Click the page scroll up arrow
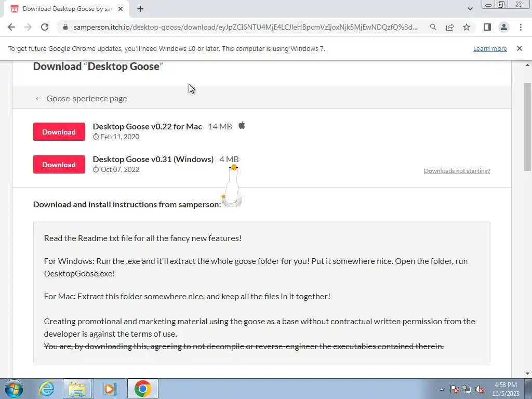This screenshot has height=399, width=532. point(528,65)
